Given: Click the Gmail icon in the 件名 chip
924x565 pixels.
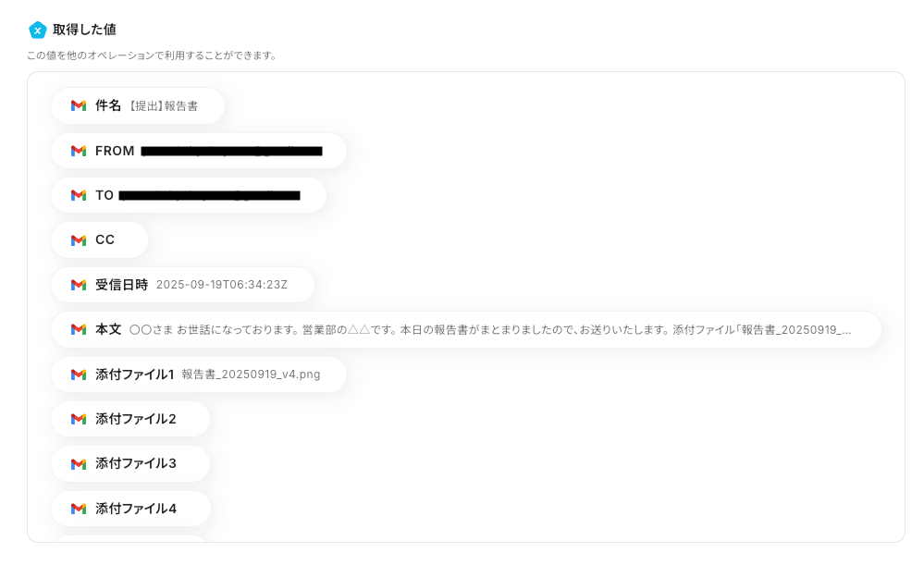Looking at the screenshot, I should [x=79, y=106].
